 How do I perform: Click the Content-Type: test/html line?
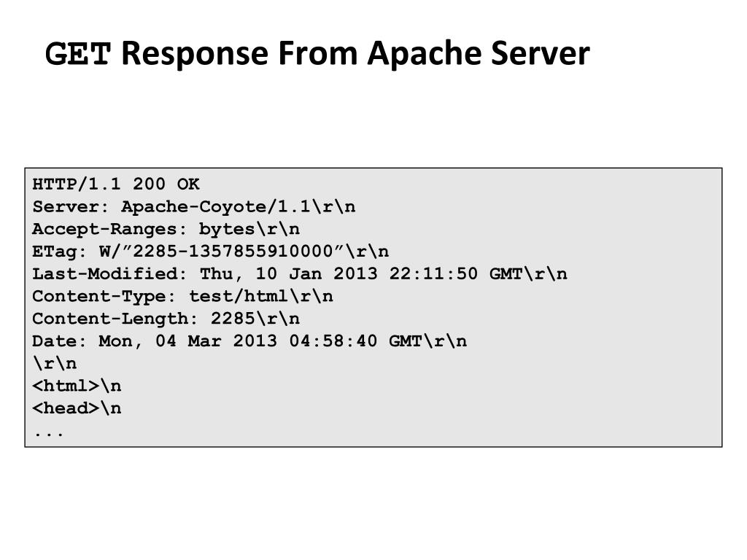tap(182, 296)
